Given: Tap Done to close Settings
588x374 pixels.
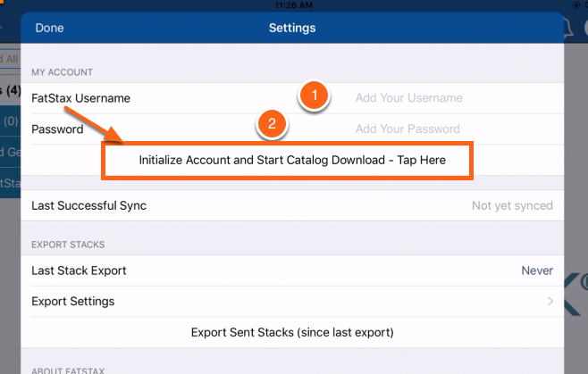Looking at the screenshot, I should (49, 28).
